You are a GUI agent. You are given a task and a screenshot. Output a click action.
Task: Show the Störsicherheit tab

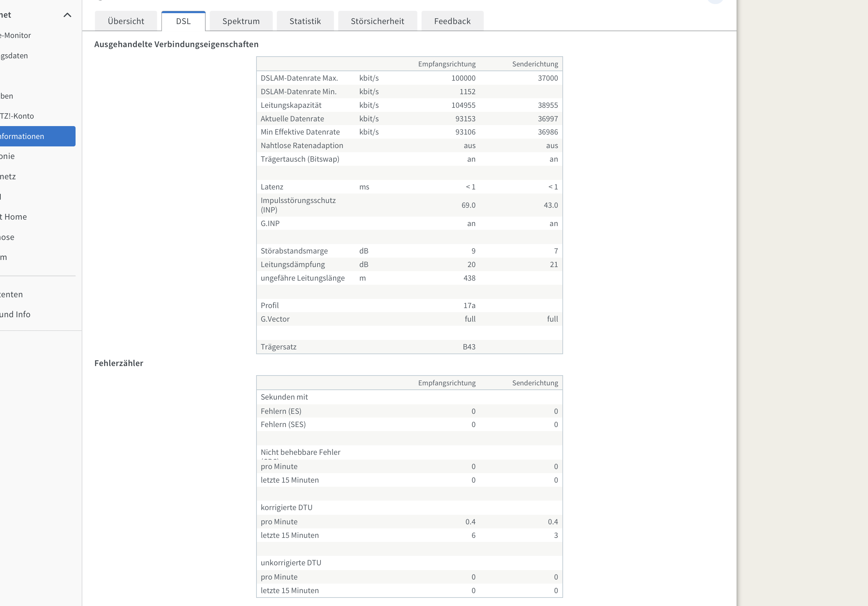coord(377,21)
